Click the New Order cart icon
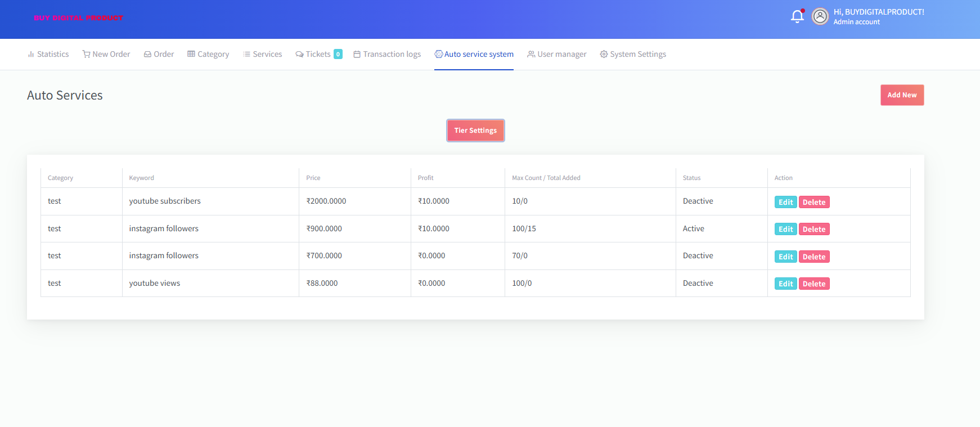 pos(86,55)
